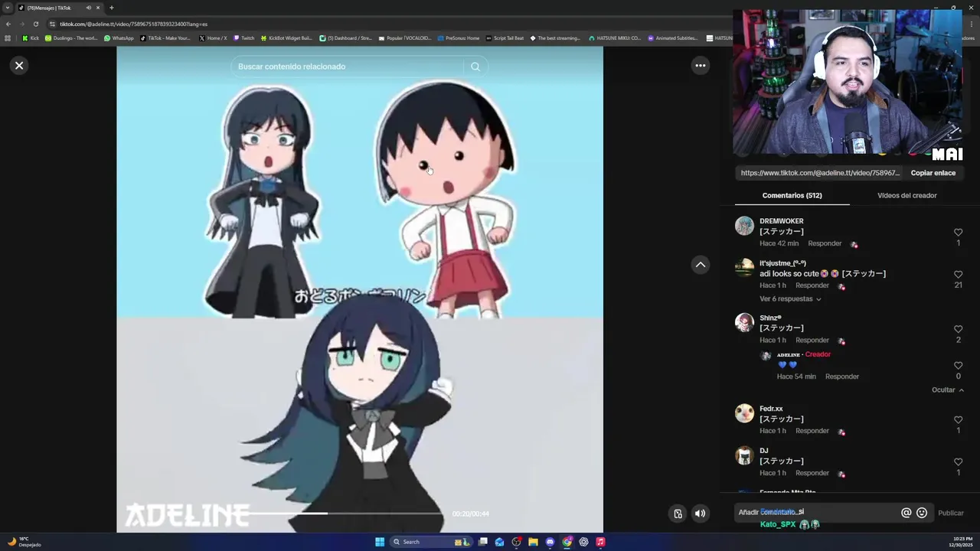This screenshot has height=551, width=980.
Task: Reply to DREMWOKER's comment
Action: [x=825, y=243]
